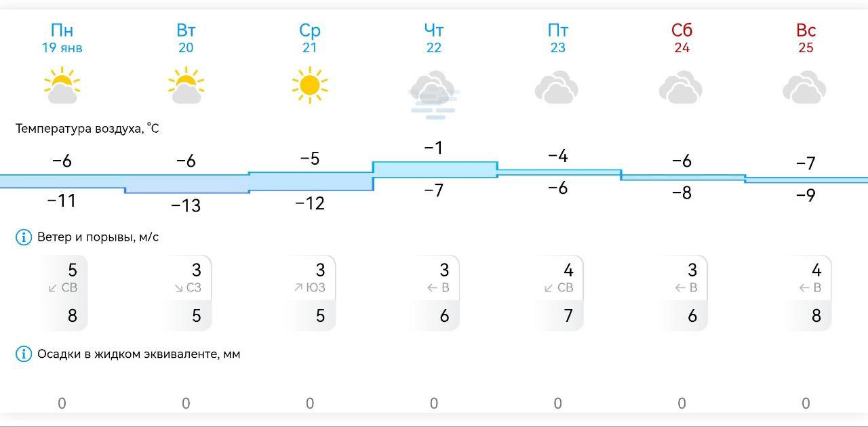This screenshot has height=427, width=868.
Task: Click Monday's northeast wind card
Action: 64,293
